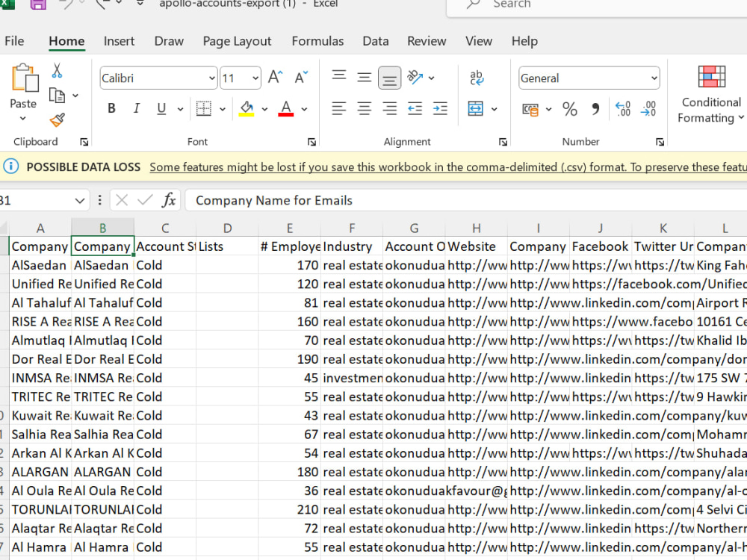Increase indent
Viewport: 747px width, 560px height.
[440, 108]
